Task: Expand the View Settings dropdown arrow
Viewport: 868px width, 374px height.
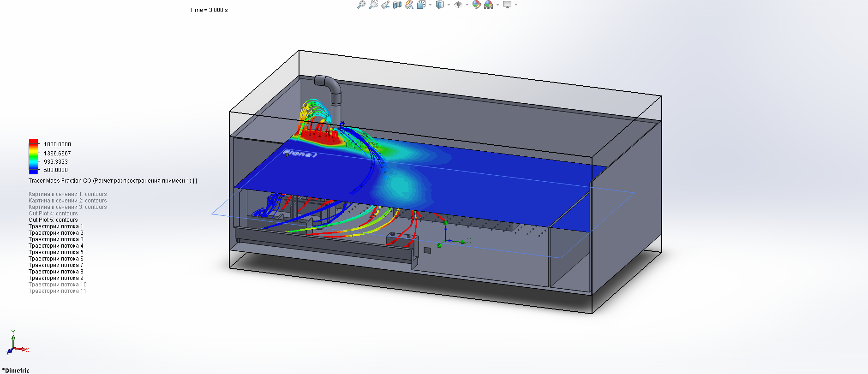Action: point(516,5)
